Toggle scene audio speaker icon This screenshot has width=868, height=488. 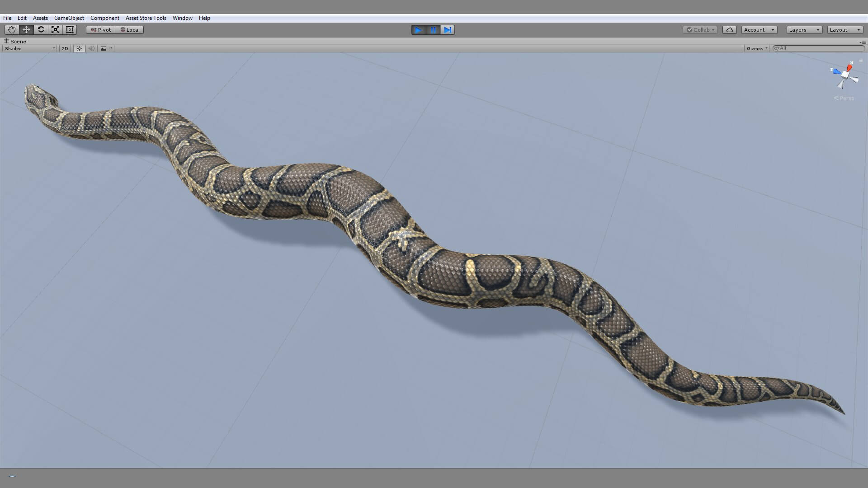(x=91, y=48)
